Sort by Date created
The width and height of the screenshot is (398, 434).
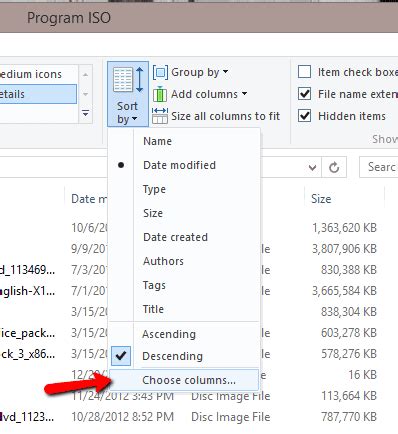[x=184, y=237]
